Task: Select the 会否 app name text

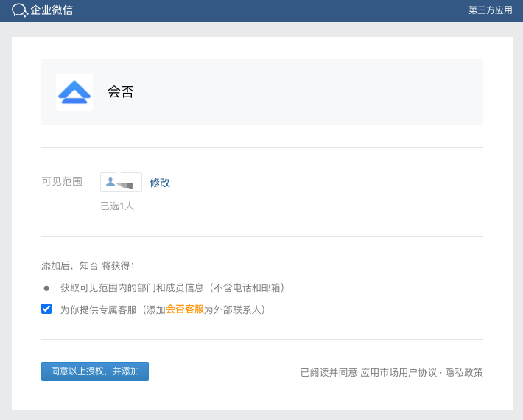Action: click(x=121, y=92)
